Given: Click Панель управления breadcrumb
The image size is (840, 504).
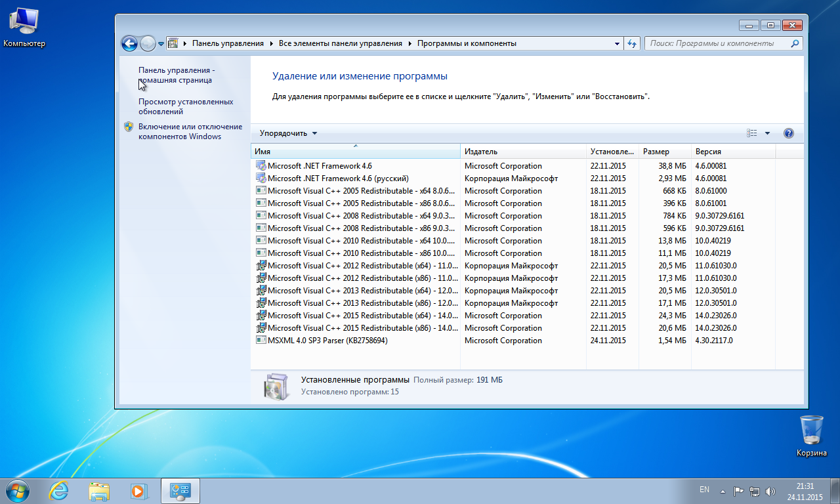Looking at the screenshot, I should pos(228,43).
